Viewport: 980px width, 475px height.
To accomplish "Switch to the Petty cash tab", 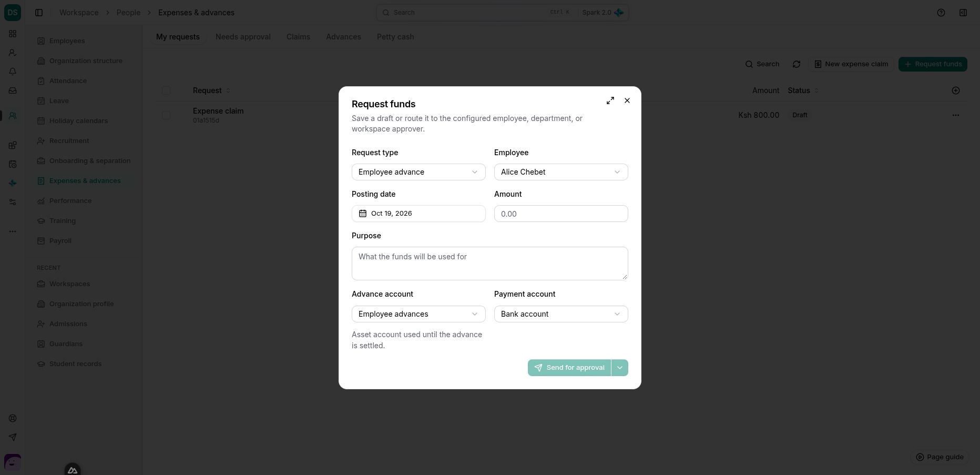I will (x=395, y=37).
